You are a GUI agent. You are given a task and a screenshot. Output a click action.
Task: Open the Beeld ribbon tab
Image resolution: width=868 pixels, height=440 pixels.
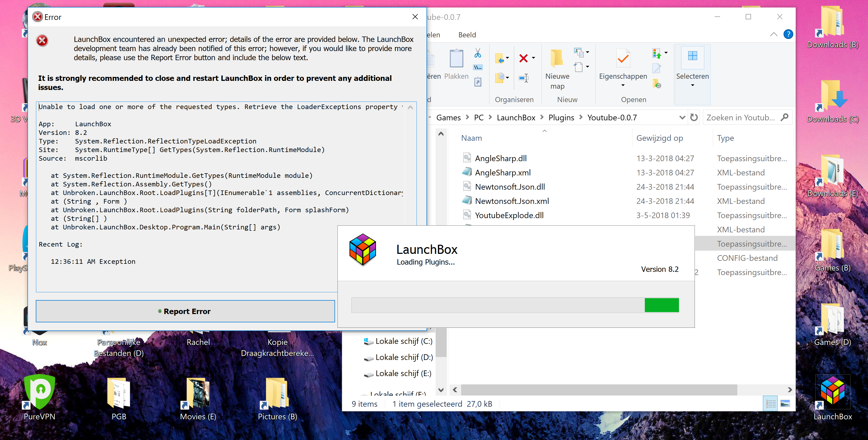tap(467, 35)
